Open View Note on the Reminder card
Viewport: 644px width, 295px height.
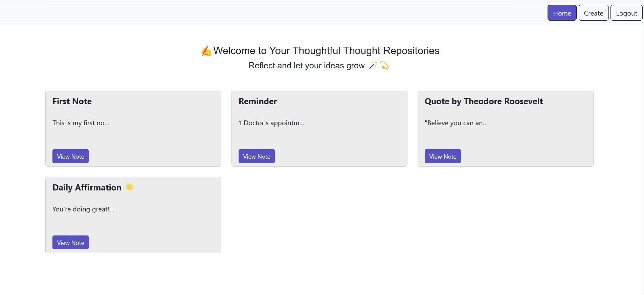point(257,156)
